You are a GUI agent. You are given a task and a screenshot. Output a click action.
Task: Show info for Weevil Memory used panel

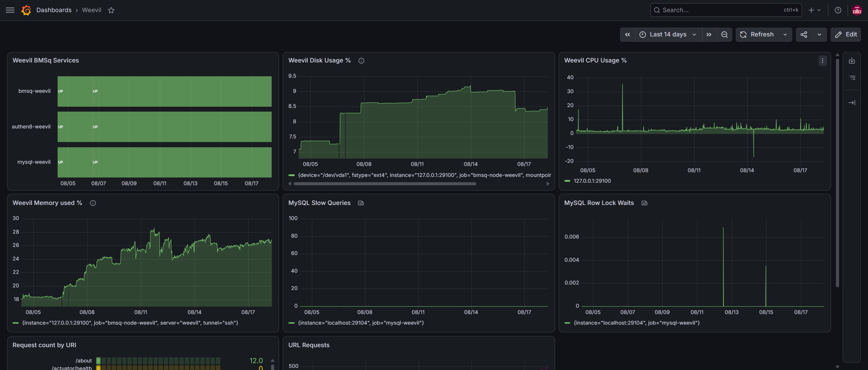(93, 203)
